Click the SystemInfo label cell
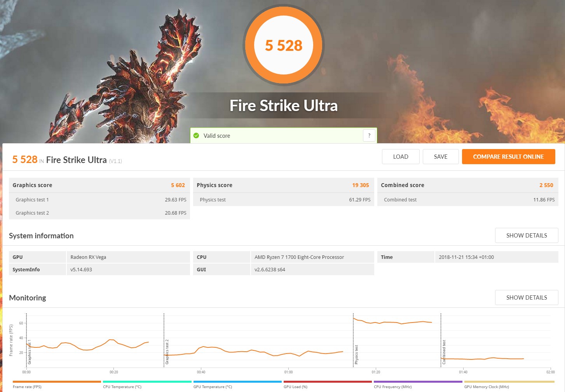The image size is (565, 392). (37, 269)
